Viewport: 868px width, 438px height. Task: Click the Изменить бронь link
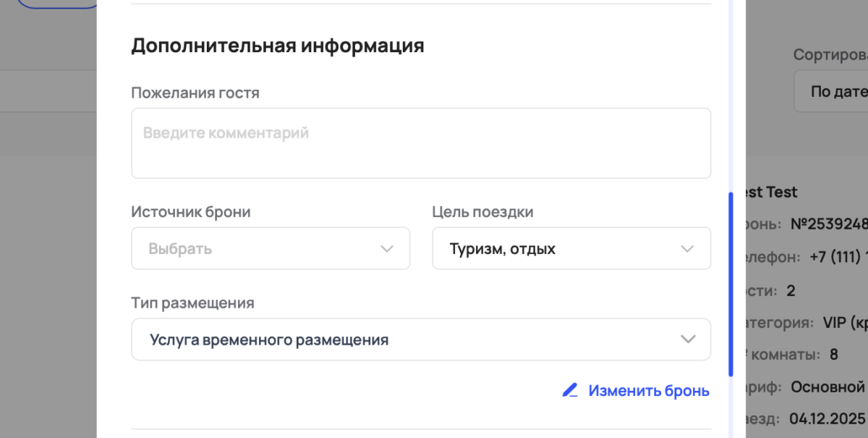coord(649,390)
